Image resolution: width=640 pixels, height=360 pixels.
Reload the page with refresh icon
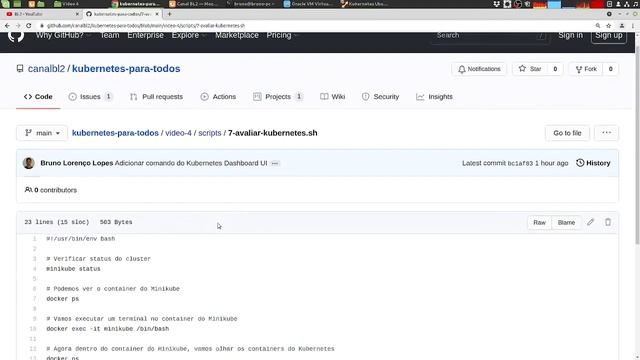tap(29, 25)
